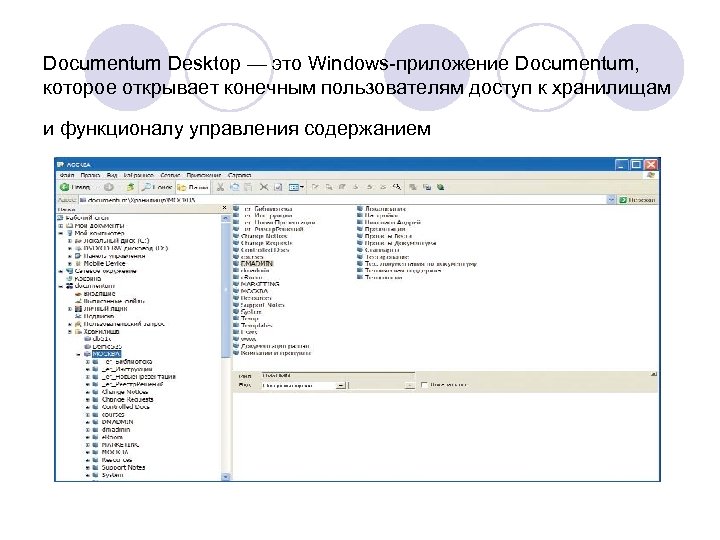Select Входящие under Documentum tree
Viewport: 720px width, 540px height.
99,294
